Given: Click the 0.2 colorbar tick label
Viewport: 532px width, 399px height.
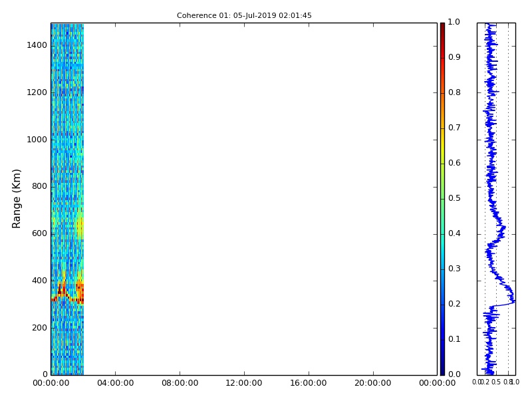Looking at the screenshot, I should tap(454, 304).
